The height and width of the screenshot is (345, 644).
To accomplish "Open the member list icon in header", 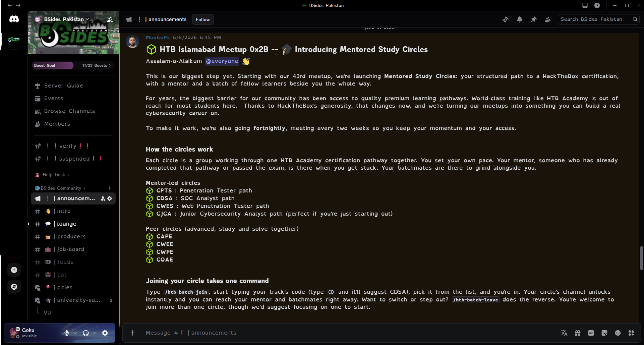I will click(548, 19).
